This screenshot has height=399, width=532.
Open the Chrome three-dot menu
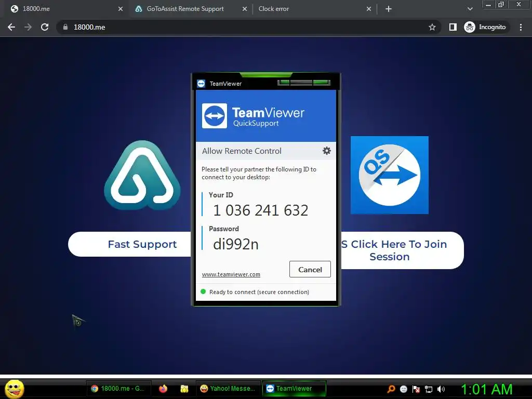(x=521, y=27)
